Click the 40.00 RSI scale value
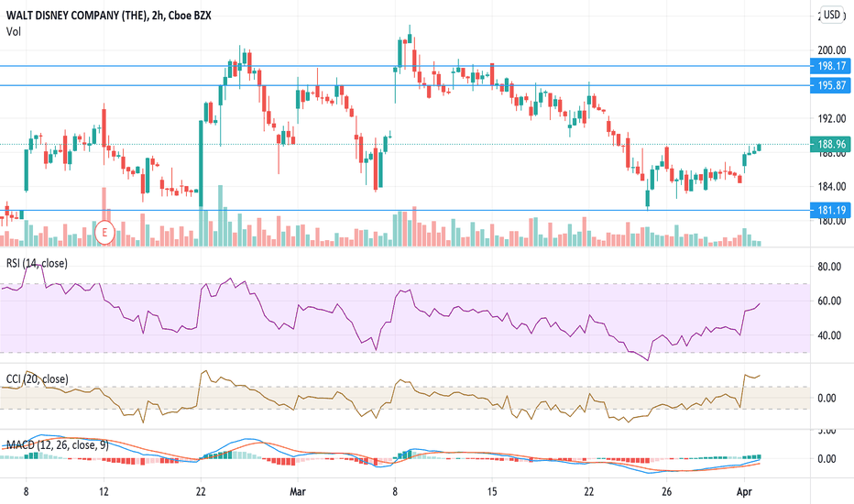Screen dimensions: 854x504 (x=829, y=335)
